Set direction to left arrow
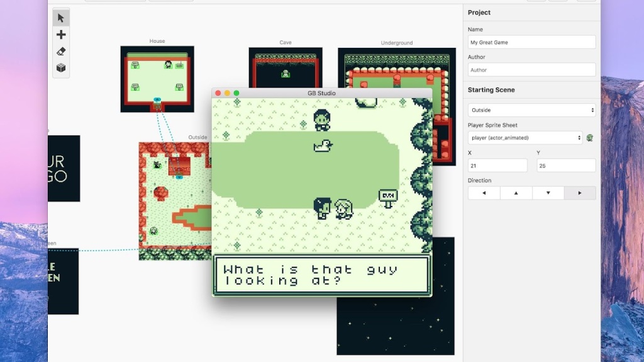 [484, 193]
